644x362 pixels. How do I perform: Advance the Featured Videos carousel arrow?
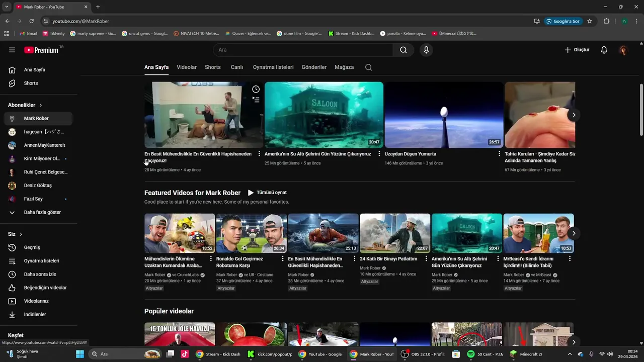click(574, 233)
